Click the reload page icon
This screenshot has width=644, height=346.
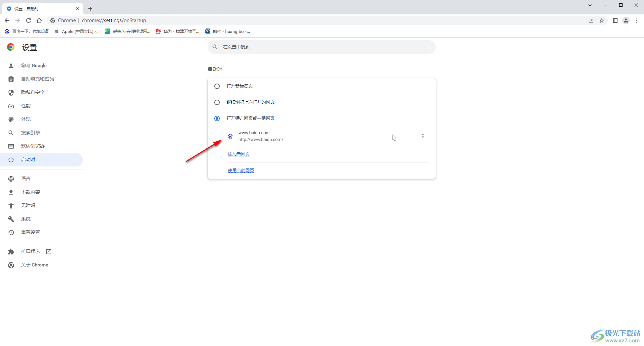click(29, 20)
